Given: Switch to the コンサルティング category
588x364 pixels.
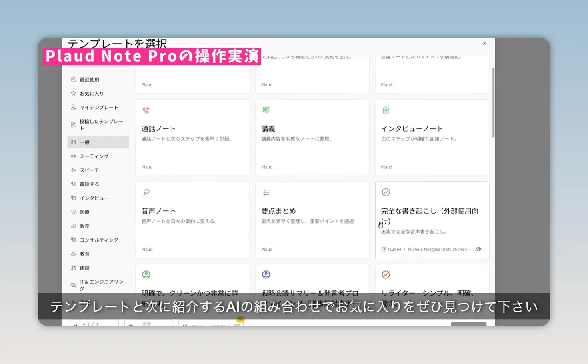Looking at the screenshot, I should pyautogui.click(x=98, y=240).
